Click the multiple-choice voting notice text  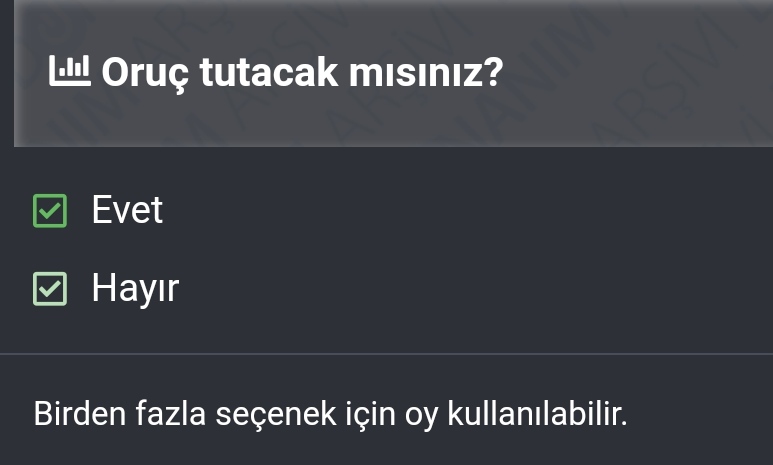(x=330, y=414)
